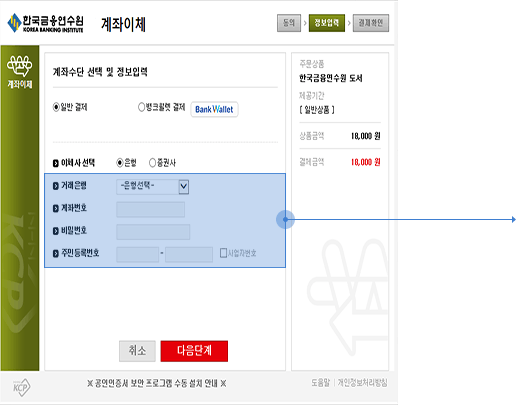Viewport: 516px width, 405px height.
Task: Click the KCP logo in footer
Action: (22, 387)
